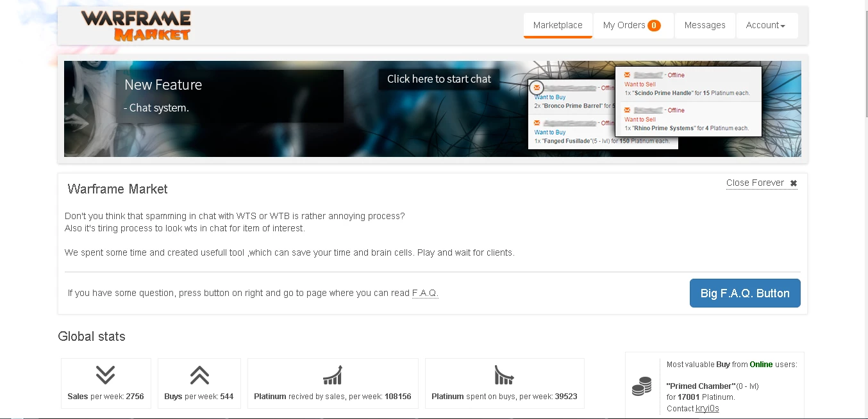868x419 pixels.
Task: Click the X icon beside Close Forever
Action: pos(793,183)
